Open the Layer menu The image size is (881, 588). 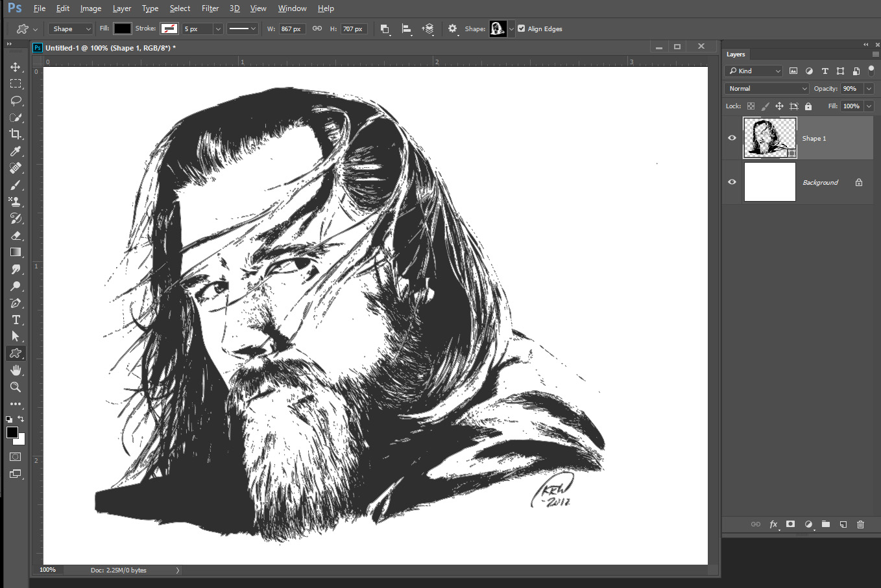[x=122, y=8]
